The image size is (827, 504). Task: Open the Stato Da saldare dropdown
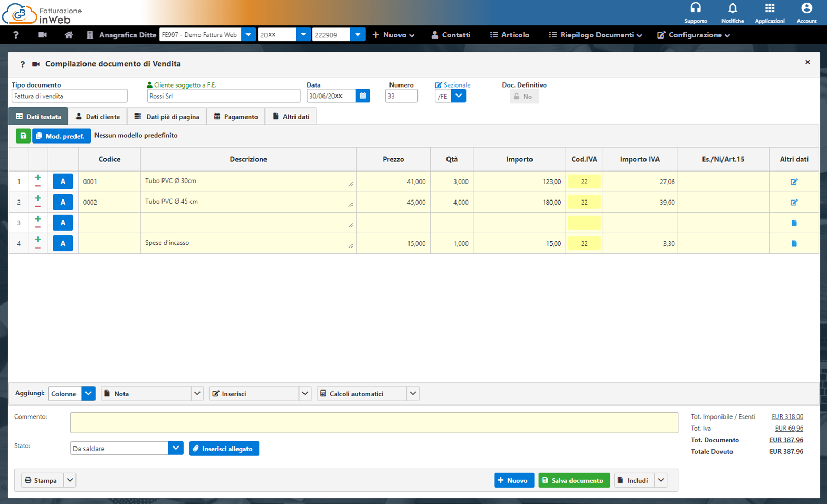(176, 448)
